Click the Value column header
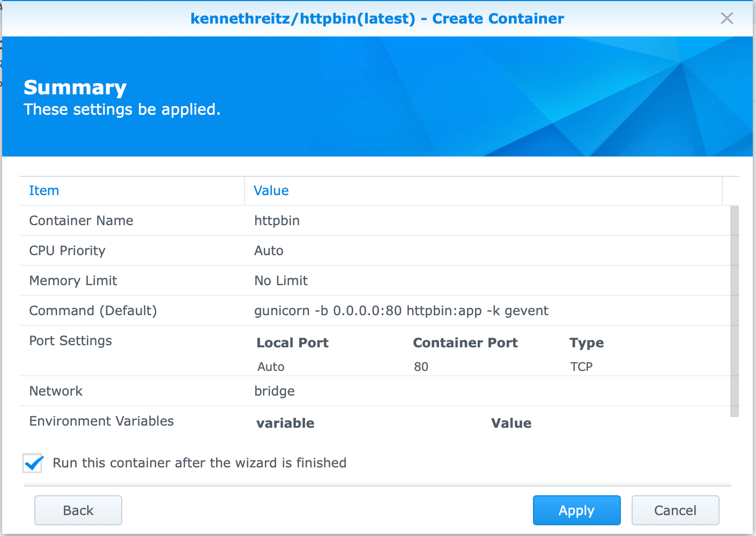 (271, 190)
